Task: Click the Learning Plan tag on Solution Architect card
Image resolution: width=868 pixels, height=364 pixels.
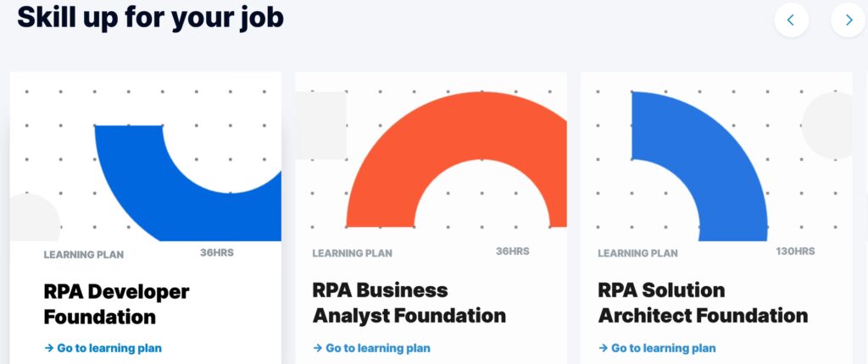Action: pyautogui.click(x=637, y=253)
